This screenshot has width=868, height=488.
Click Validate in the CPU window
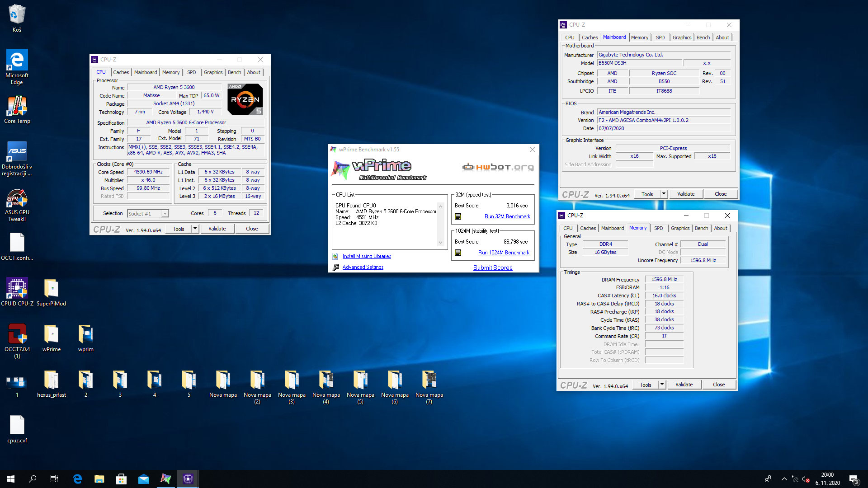217,229
